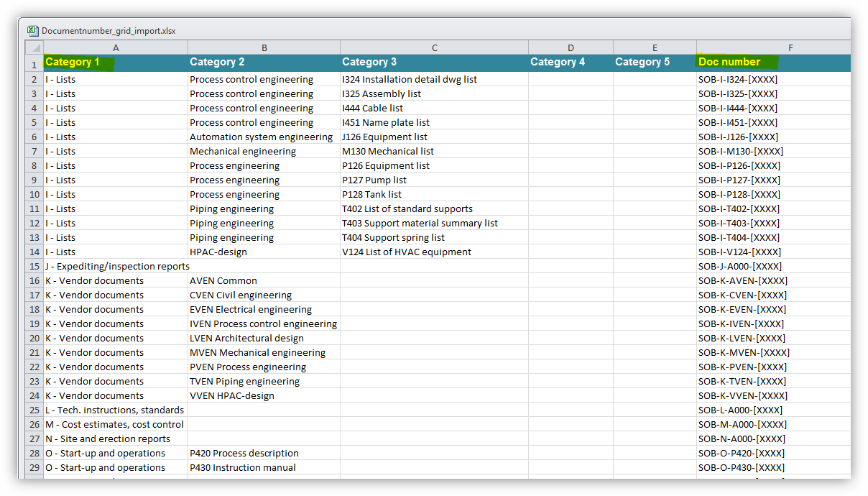
Task: Click the HPAC-design cell in row 14
Action: pos(264,252)
